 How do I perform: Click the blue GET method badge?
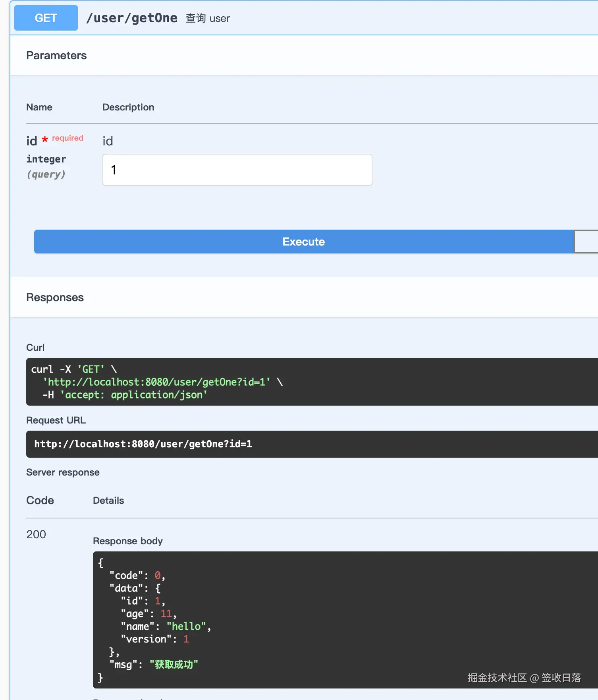(46, 18)
